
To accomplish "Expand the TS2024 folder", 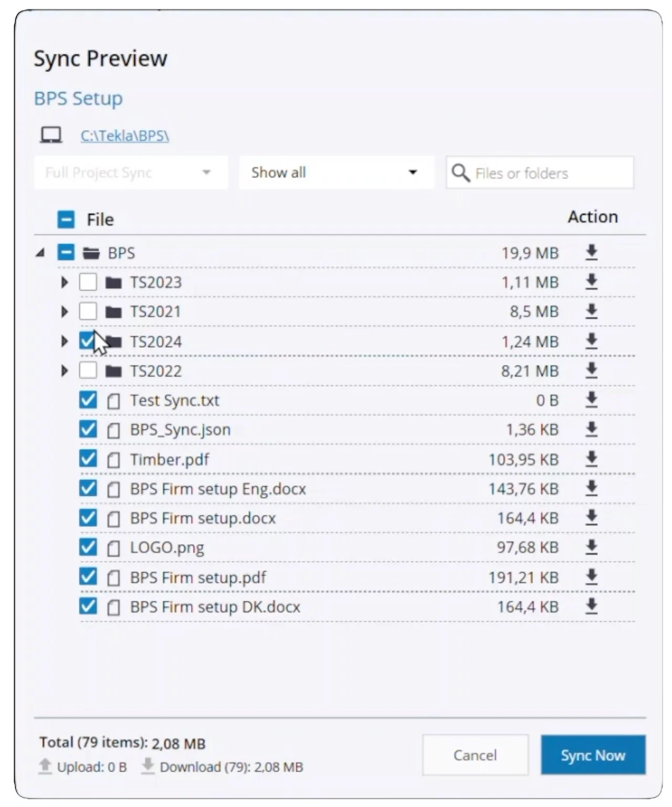I will point(64,342).
